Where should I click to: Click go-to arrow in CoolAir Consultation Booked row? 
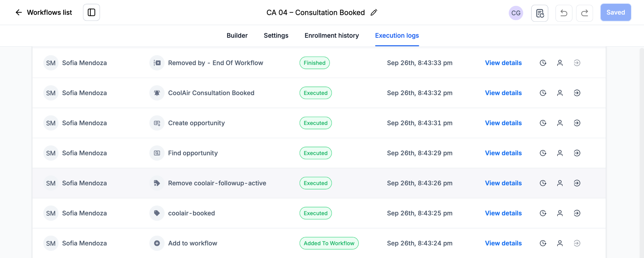click(x=577, y=93)
